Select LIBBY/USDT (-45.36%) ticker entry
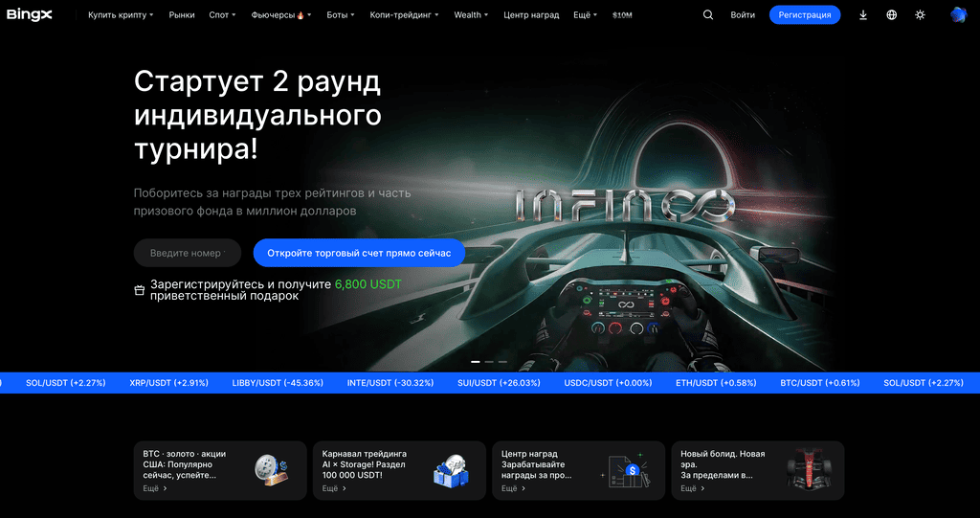The width and height of the screenshot is (980, 518). (278, 383)
